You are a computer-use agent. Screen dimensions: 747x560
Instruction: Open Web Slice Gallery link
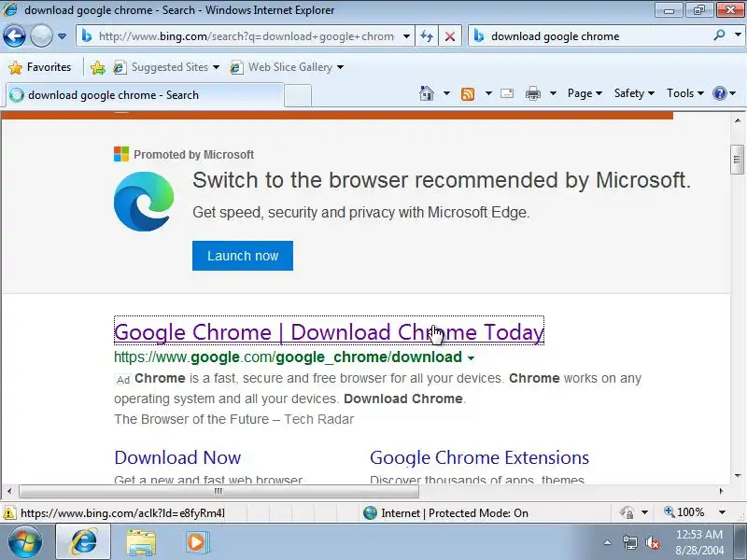pos(281,67)
